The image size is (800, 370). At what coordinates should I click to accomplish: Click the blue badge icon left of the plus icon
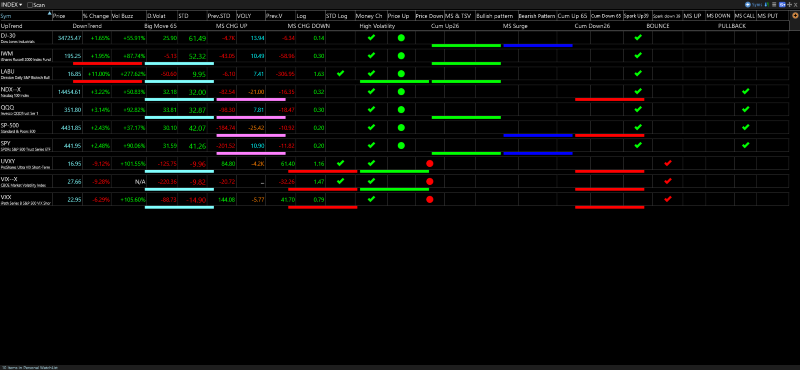coord(782,5)
